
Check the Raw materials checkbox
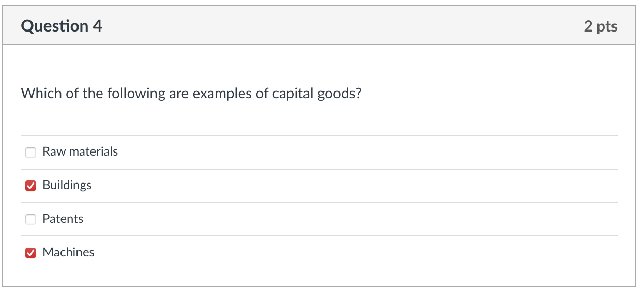pyautogui.click(x=30, y=152)
